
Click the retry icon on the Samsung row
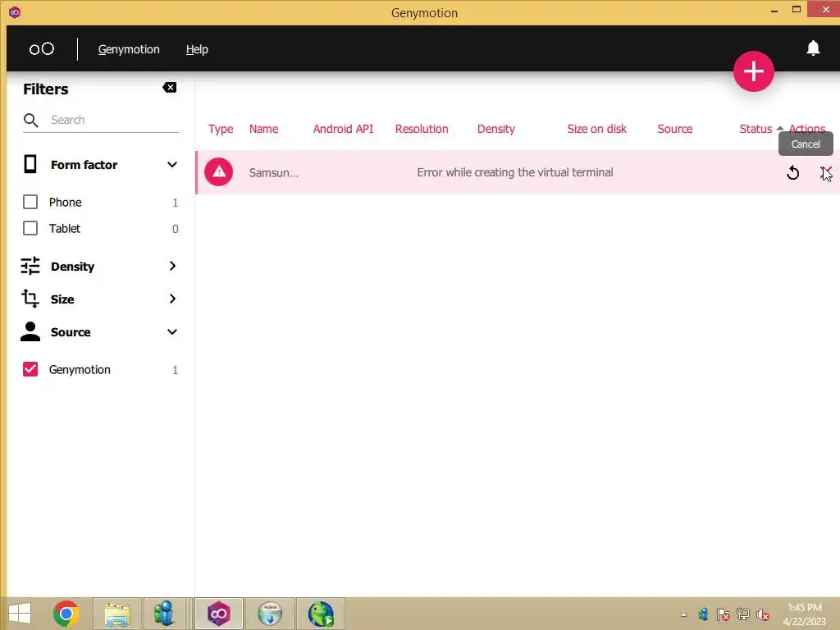(x=792, y=172)
